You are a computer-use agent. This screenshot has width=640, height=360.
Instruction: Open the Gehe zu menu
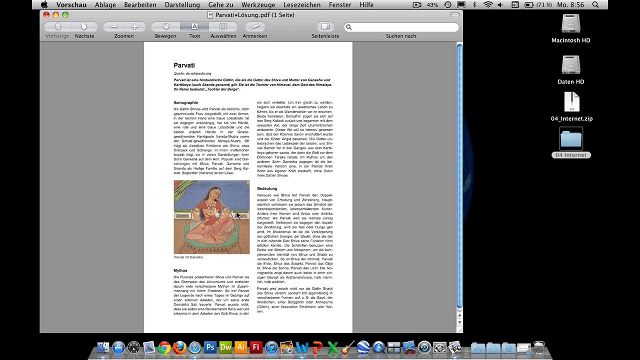220,5
